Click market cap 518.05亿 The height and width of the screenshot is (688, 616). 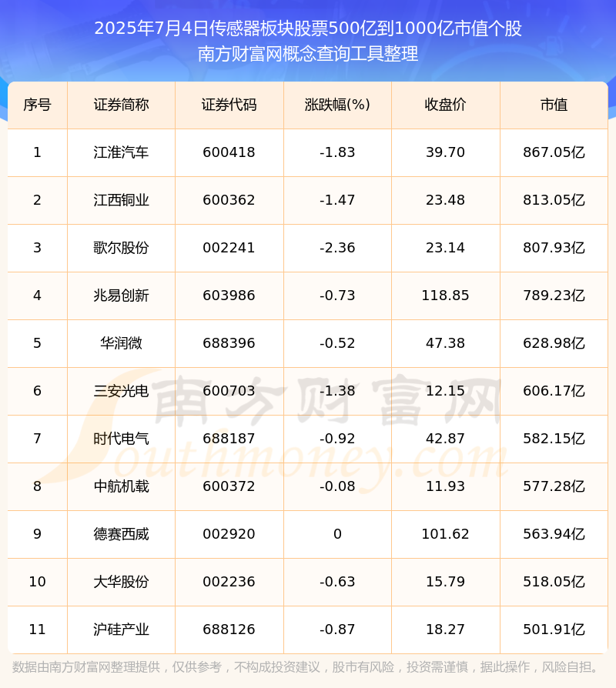(x=554, y=582)
